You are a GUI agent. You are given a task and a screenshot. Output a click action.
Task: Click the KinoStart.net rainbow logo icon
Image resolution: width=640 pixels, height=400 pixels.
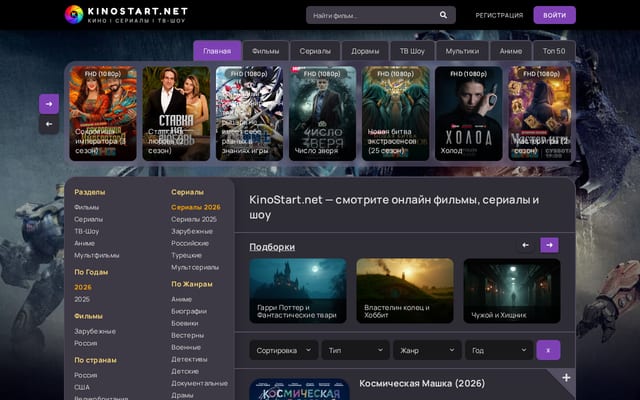coord(74,15)
